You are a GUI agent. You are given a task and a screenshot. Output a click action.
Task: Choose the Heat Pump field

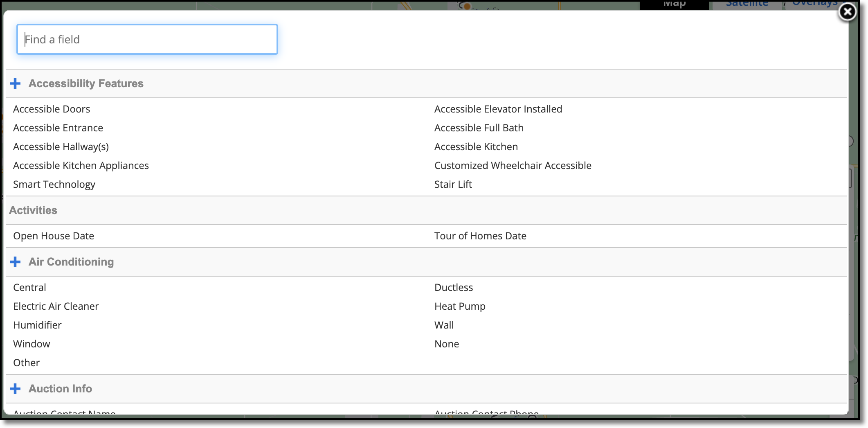click(460, 306)
